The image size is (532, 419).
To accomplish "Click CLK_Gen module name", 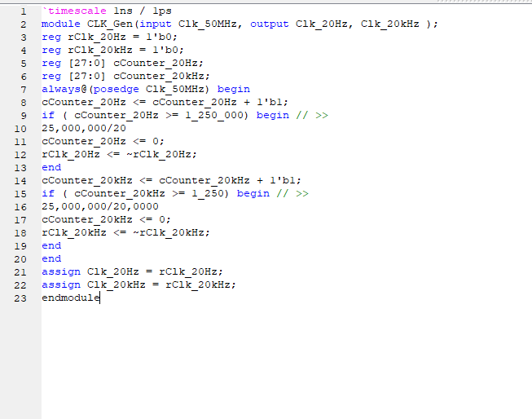I will coord(110,24).
